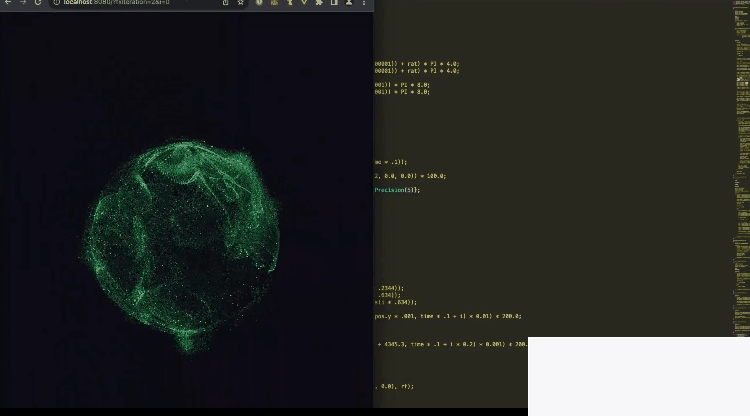
Task: Click the white blank panel at bottom right
Action: click(x=638, y=376)
